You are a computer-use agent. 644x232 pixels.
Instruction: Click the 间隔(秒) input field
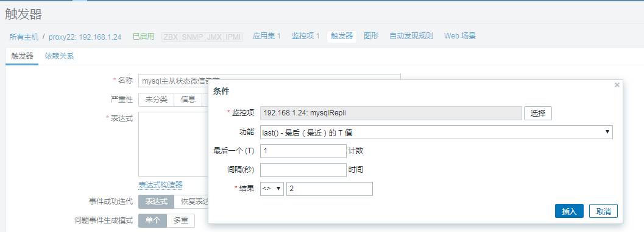pos(303,170)
